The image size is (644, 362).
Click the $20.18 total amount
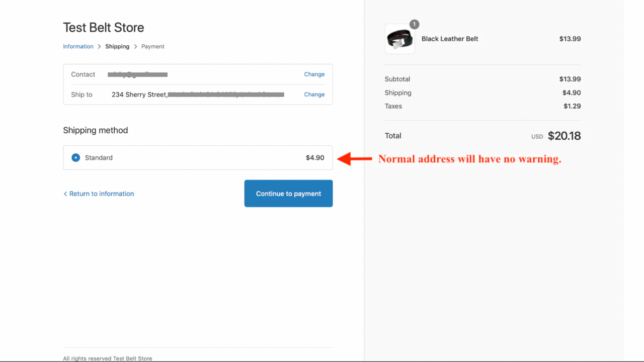point(564,136)
